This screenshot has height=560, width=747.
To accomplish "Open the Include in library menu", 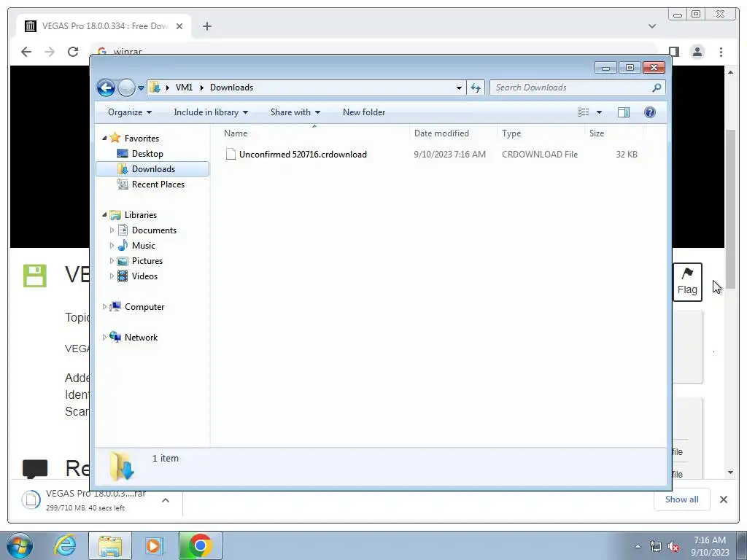I will pyautogui.click(x=211, y=112).
